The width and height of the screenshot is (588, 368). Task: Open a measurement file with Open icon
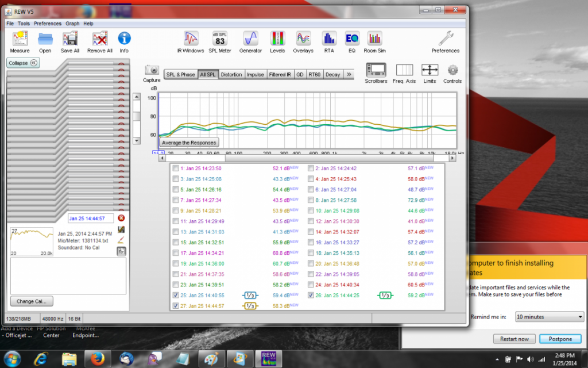[45, 39]
